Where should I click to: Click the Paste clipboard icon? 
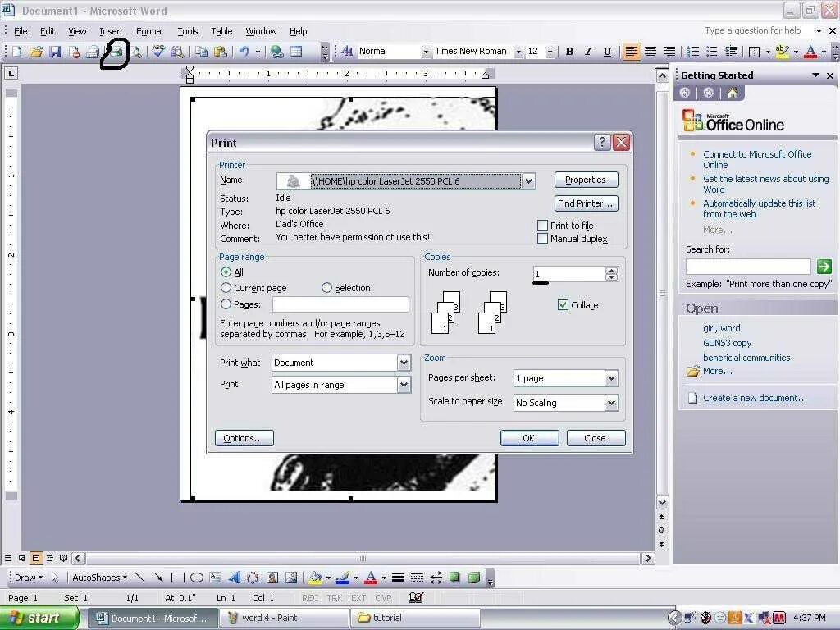[220, 52]
